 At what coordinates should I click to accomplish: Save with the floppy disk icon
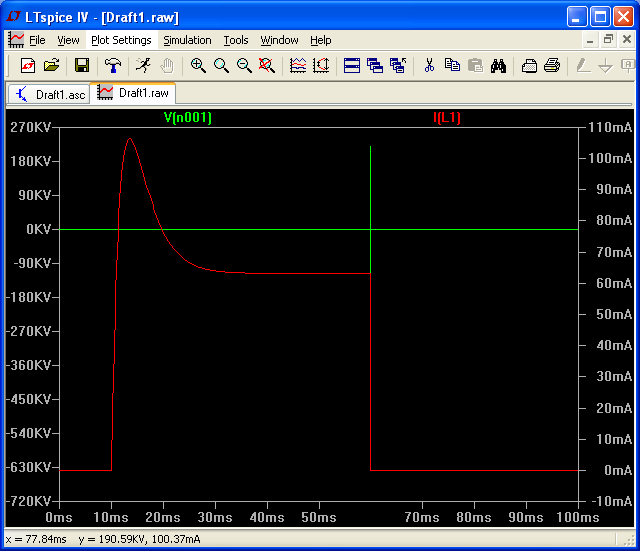point(82,65)
